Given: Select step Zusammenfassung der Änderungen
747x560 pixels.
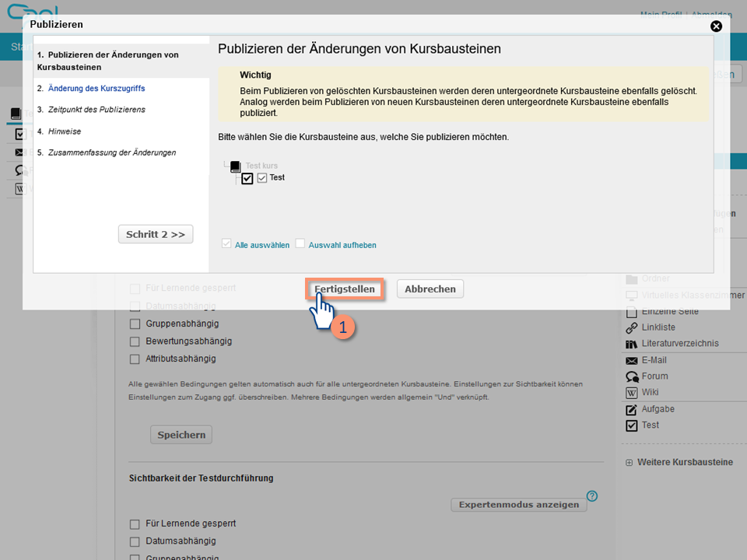Looking at the screenshot, I should click(112, 152).
